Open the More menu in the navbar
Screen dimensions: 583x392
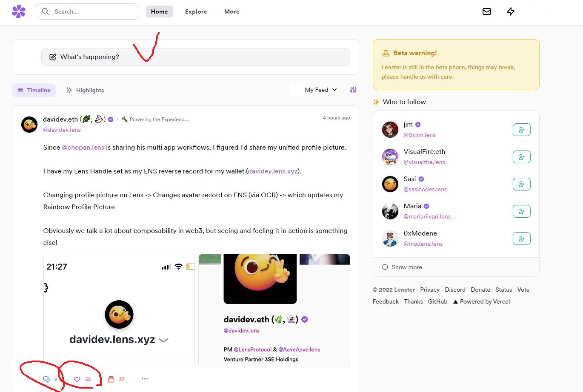(232, 11)
